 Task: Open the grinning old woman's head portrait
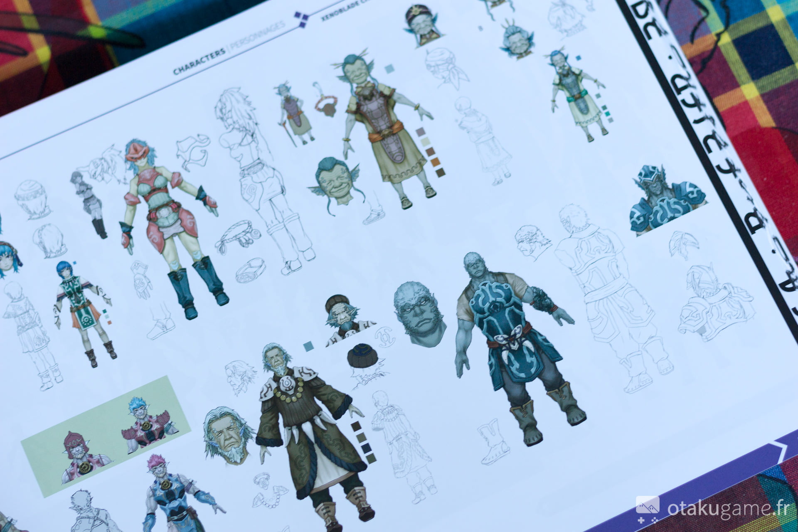coord(337,183)
